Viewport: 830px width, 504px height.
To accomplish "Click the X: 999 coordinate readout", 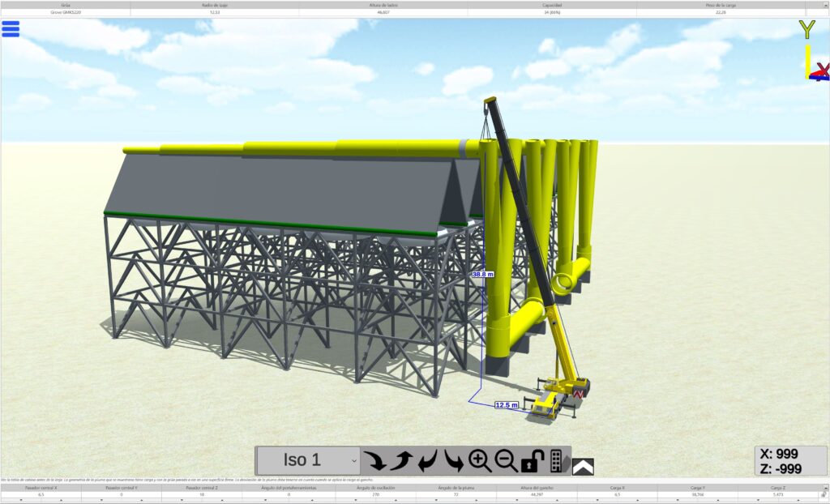I will [x=779, y=454].
